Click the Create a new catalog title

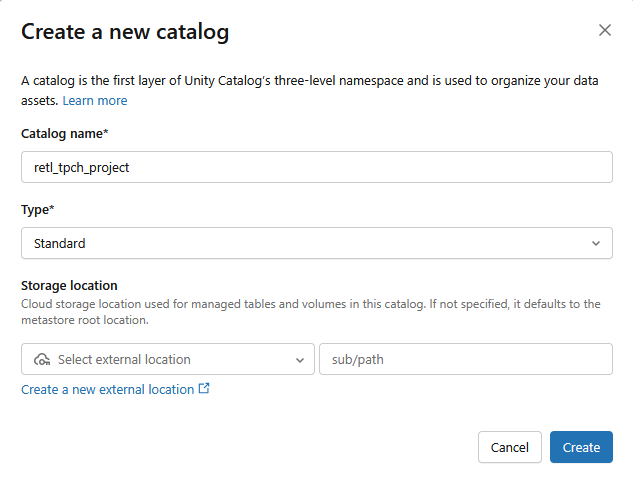[125, 32]
